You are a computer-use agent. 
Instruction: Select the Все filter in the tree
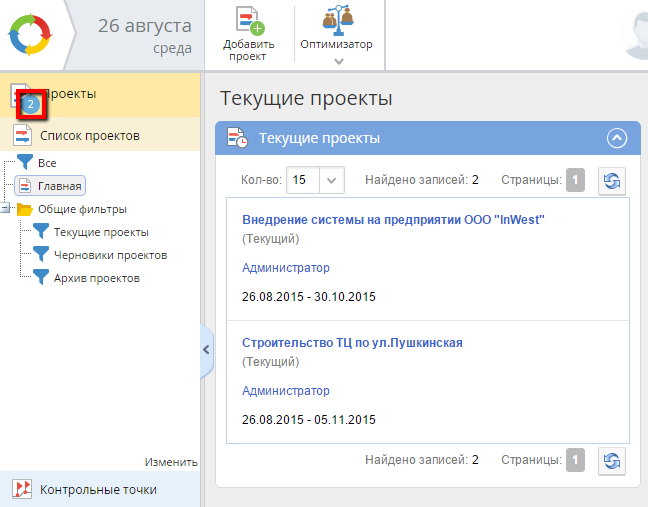[x=47, y=162]
